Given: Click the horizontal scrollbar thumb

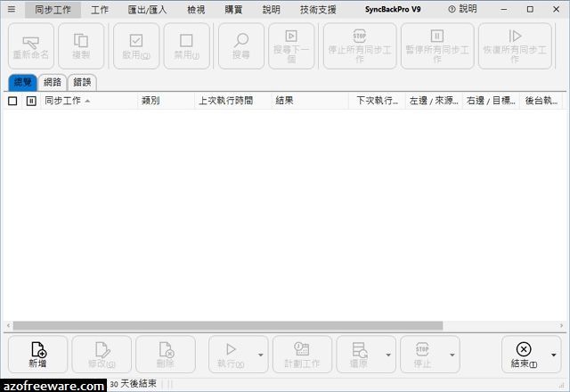Looking at the screenshot, I should (x=228, y=325).
